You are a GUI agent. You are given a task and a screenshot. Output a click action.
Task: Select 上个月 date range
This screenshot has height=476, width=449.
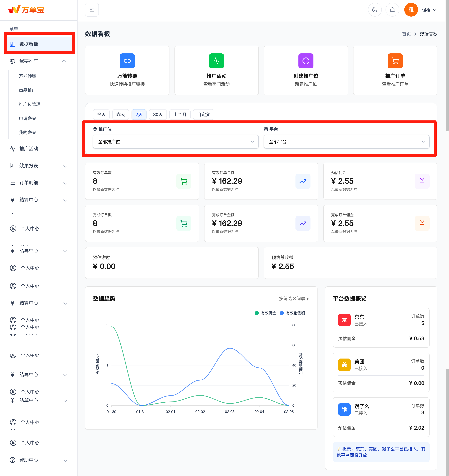click(x=180, y=115)
